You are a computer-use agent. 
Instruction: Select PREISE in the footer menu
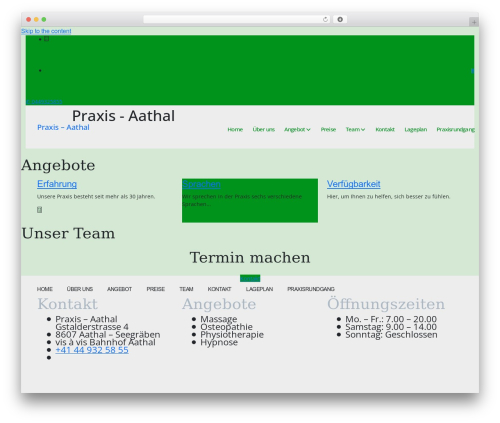click(x=156, y=289)
